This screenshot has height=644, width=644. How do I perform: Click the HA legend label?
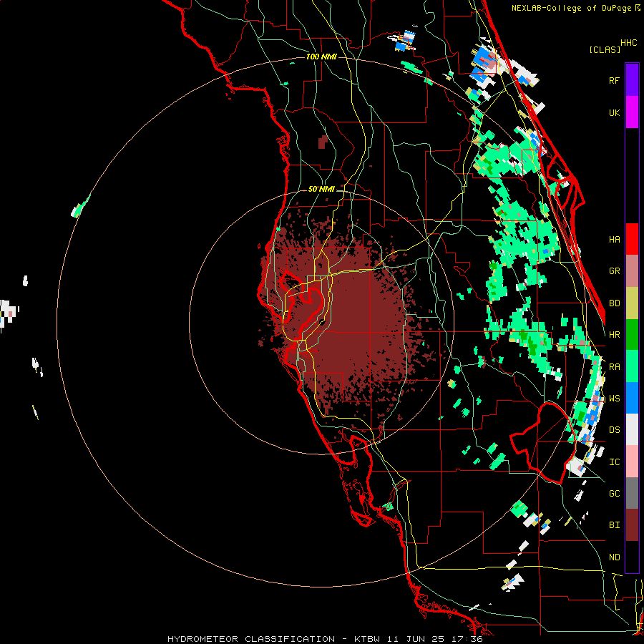(x=614, y=240)
